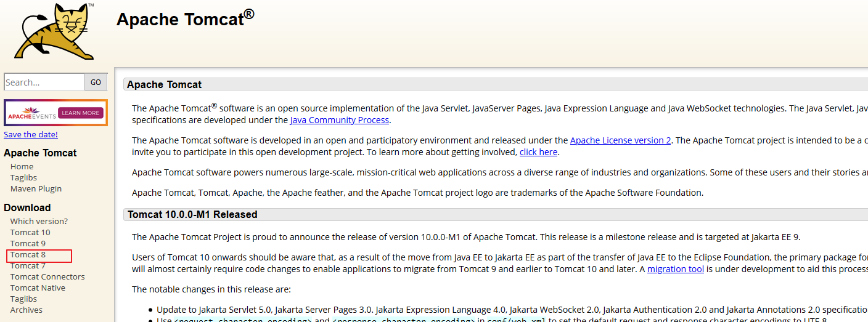Open Tomcat 7 download page
Image resolution: width=868 pixels, height=322 pixels.
click(x=28, y=265)
